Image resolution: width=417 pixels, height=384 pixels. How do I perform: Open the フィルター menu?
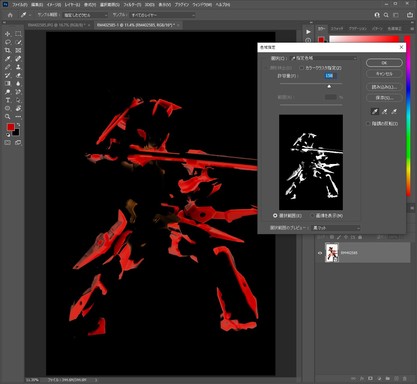click(133, 5)
